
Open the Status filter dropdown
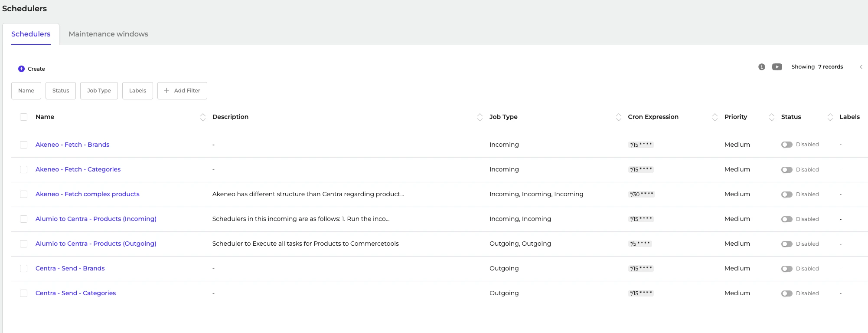pos(61,91)
